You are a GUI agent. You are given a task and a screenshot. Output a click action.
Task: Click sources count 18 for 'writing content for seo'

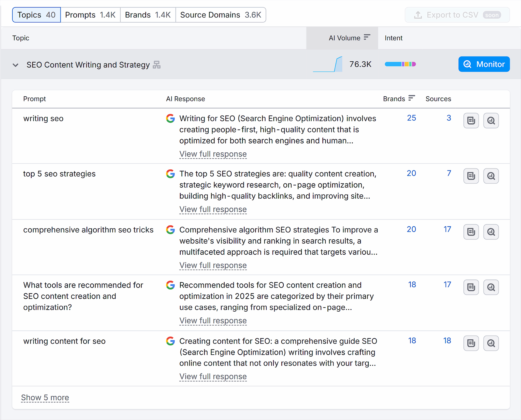[x=447, y=341]
